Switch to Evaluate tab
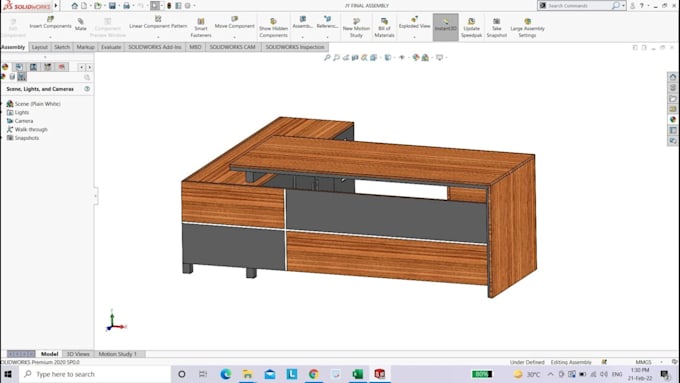Viewport: 680px width, 383px height. point(111,47)
